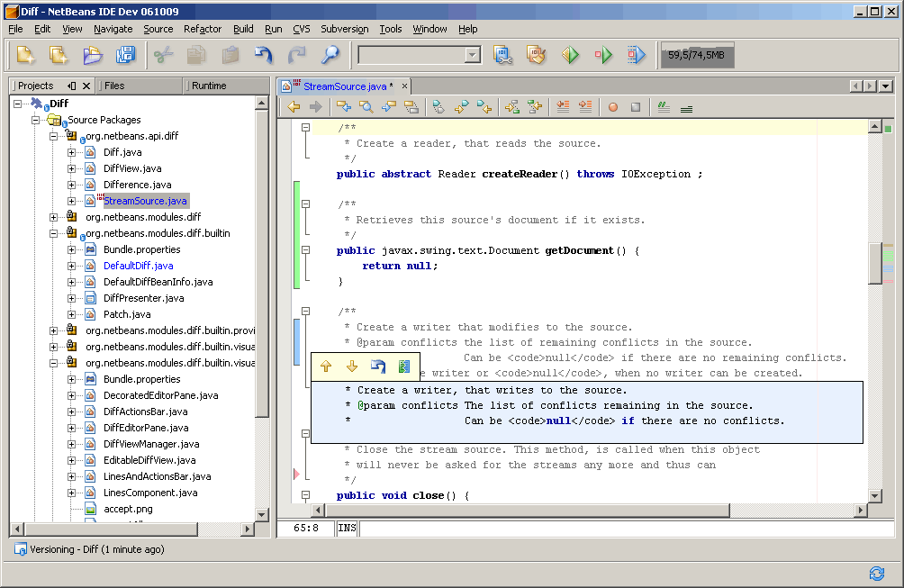
Task: Select DefaultDiff.java in project tree
Action: click(x=139, y=266)
